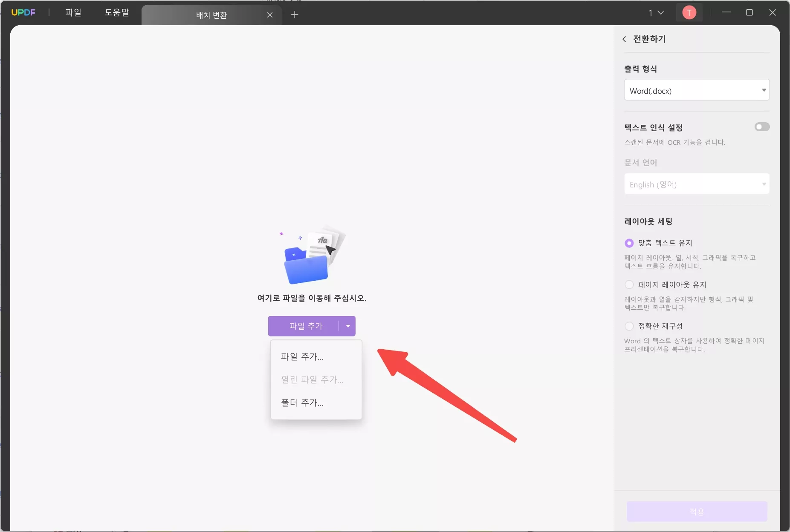790x532 pixels.
Task: Close the 배치 변환 tab
Action: pos(270,15)
